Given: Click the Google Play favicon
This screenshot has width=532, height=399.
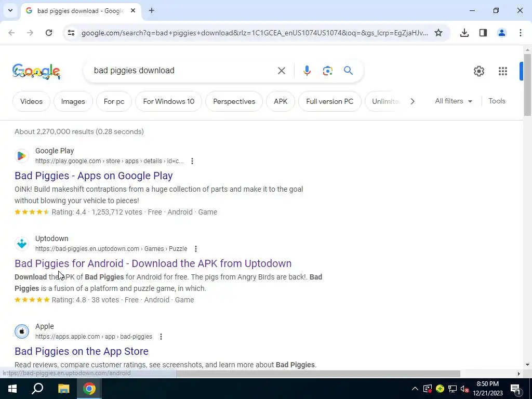Looking at the screenshot, I should [22, 156].
